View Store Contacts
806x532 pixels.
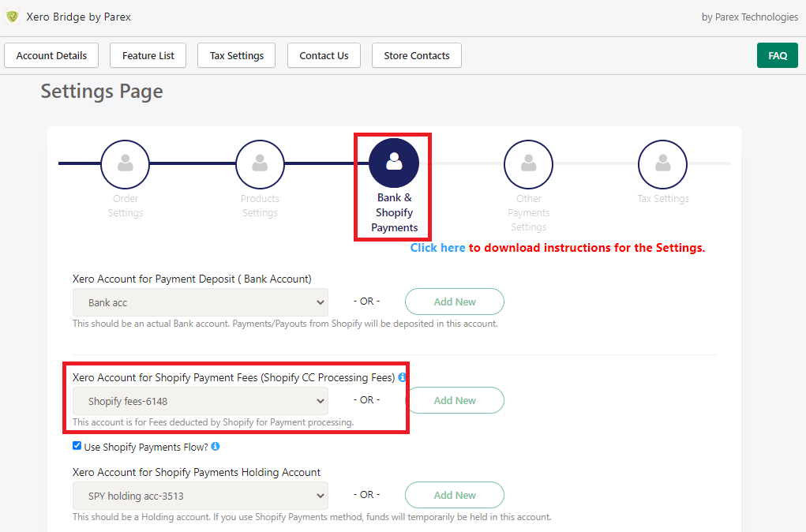point(417,55)
